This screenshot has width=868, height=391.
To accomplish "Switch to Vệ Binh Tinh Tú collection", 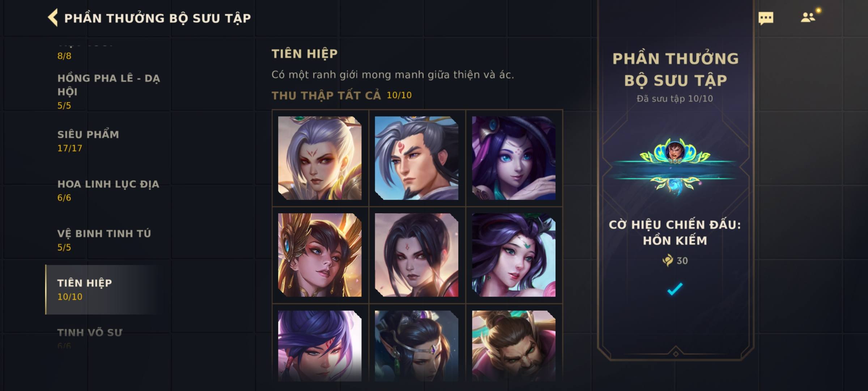I will tap(109, 240).
